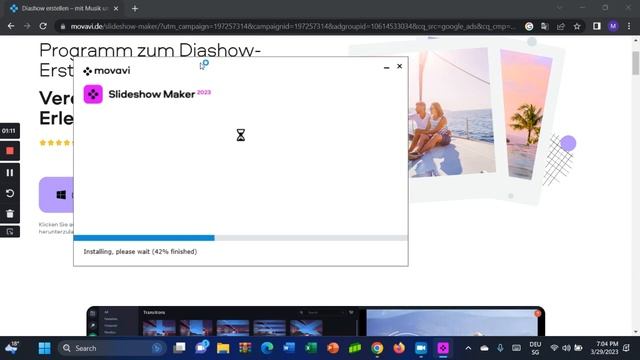The image size is (640, 360).
Task: Click the cursor selection icon in recorder panel
Action: coord(10,232)
